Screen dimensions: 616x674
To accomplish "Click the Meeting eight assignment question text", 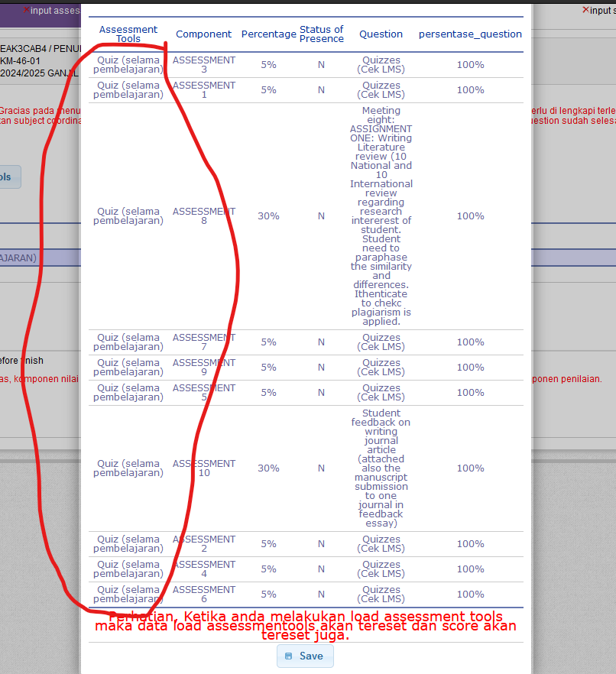I will point(381,216).
